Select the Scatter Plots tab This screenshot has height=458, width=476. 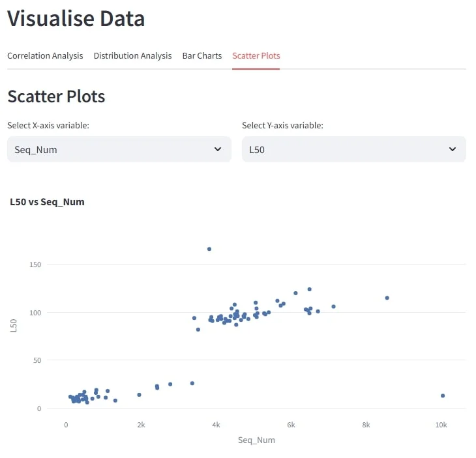pyautogui.click(x=256, y=56)
